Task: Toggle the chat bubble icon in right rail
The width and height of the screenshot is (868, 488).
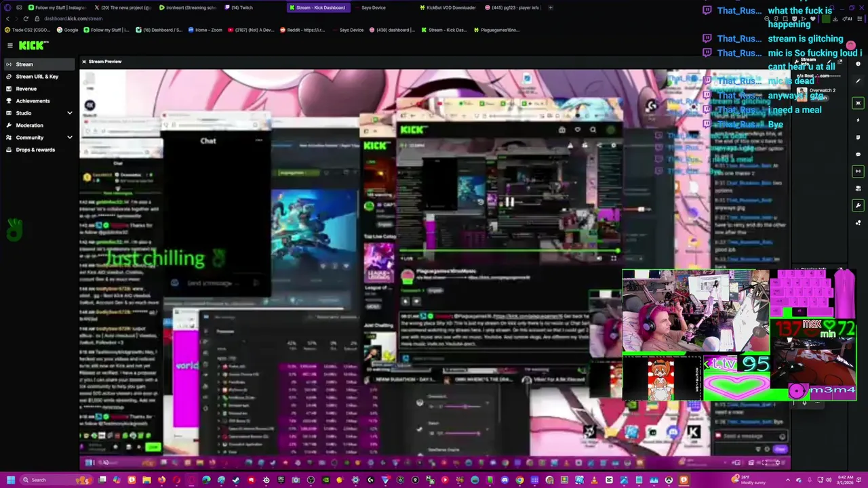Action: 858,155
